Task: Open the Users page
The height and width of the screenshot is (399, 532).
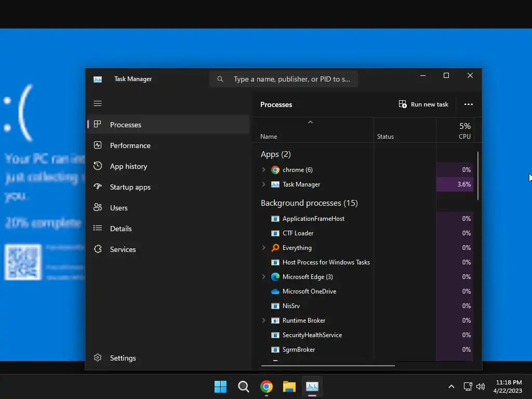Action: coord(169,208)
